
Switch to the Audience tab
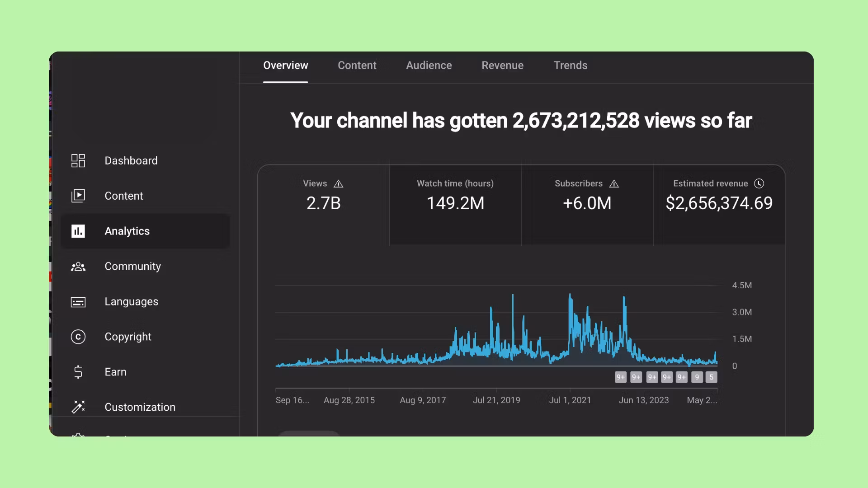click(429, 66)
